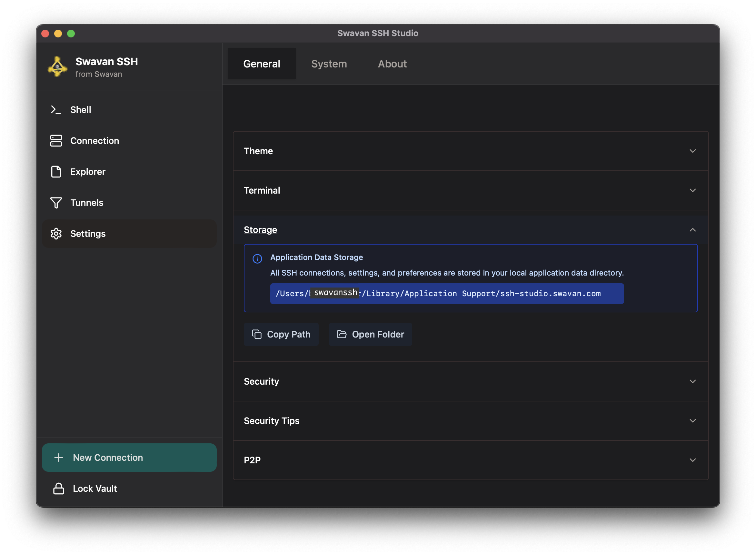Image resolution: width=756 pixels, height=555 pixels.
Task: Click the Swavan SSH app logo
Action: 57,67
